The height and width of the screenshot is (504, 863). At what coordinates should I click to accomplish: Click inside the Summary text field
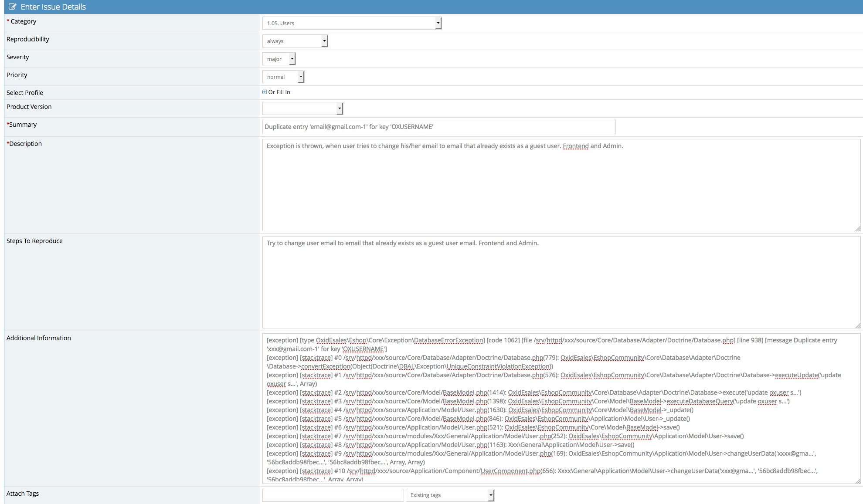(x=438, y=127)
